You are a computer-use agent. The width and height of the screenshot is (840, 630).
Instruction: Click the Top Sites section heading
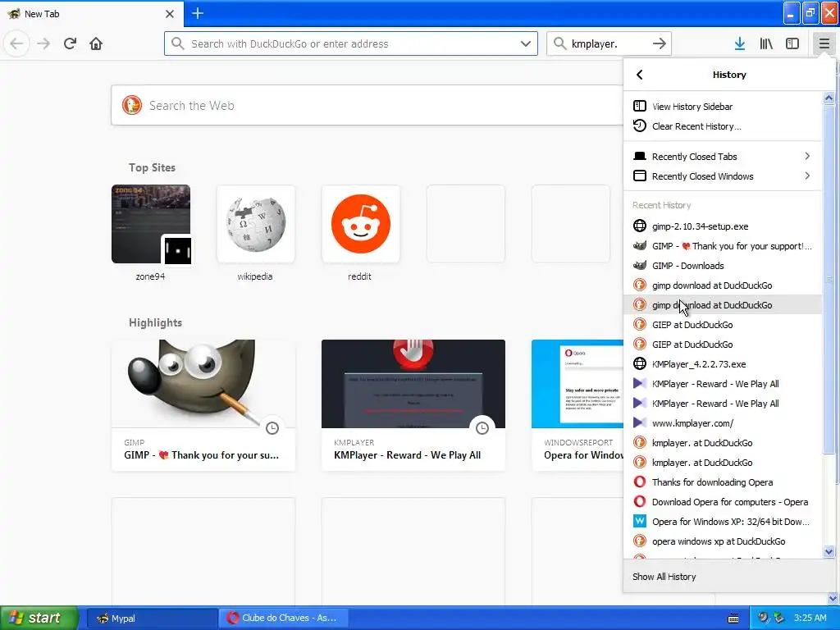[152, 167]
